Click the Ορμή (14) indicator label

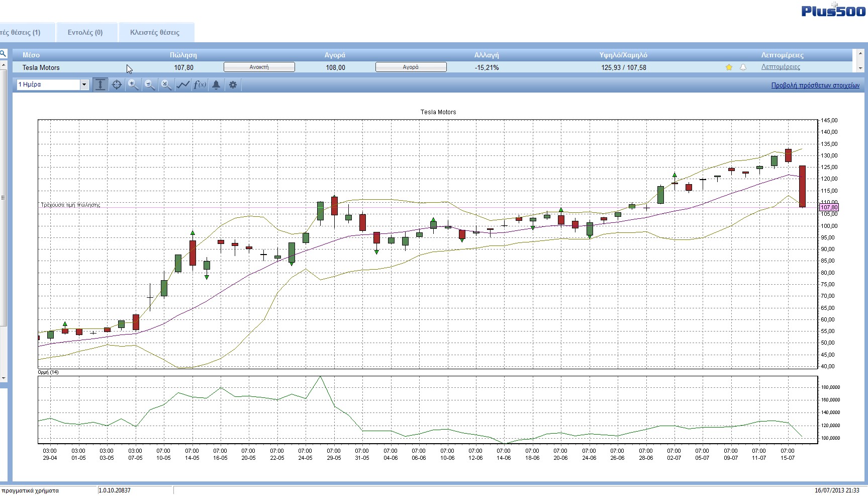coord(48,372)
